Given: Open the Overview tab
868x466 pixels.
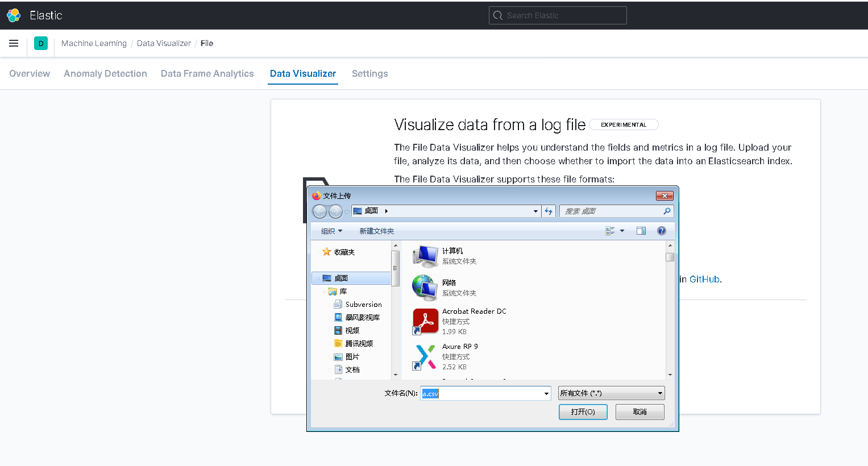Looking at the screenshot, I should coord(30,73).
